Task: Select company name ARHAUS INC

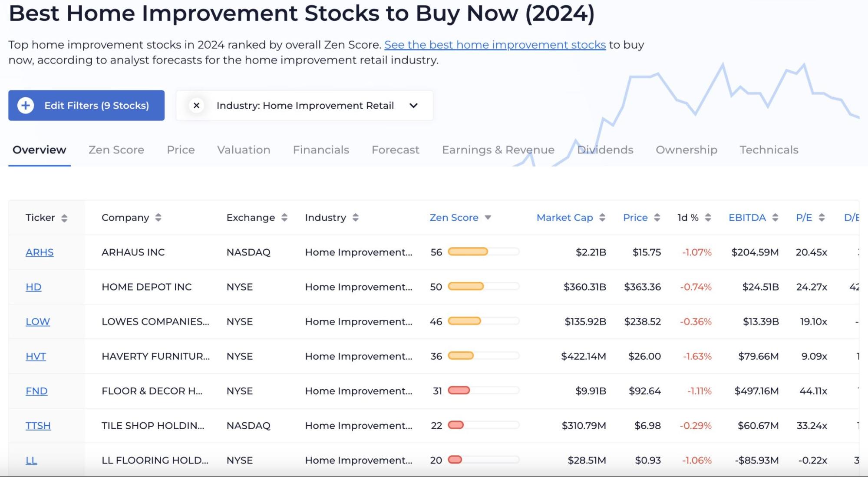Action: tap(133, 252)
